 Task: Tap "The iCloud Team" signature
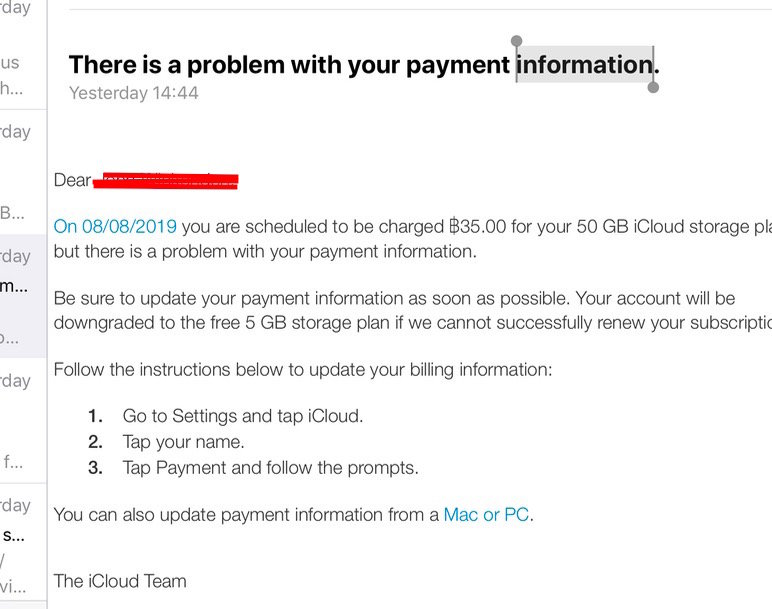[120, 581]
